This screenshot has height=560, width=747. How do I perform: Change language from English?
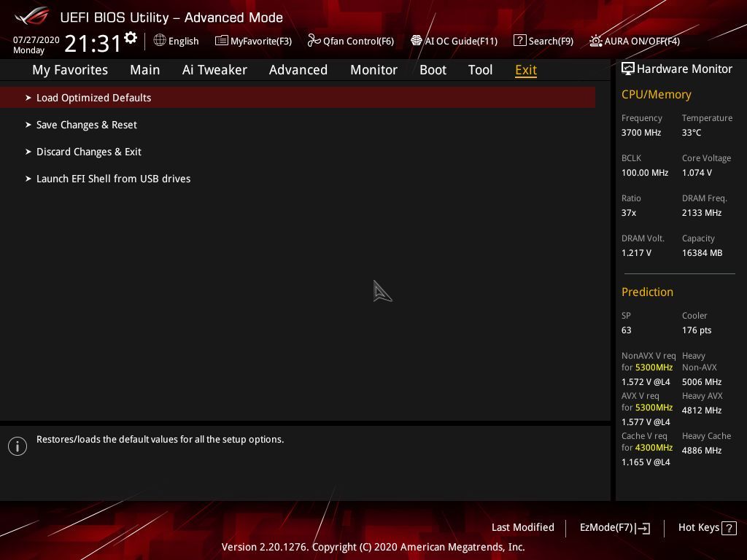tap(183, 41)
